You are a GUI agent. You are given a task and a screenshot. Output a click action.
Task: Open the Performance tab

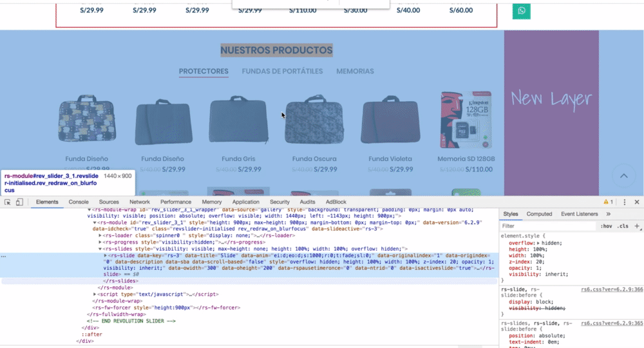[176, 202]
